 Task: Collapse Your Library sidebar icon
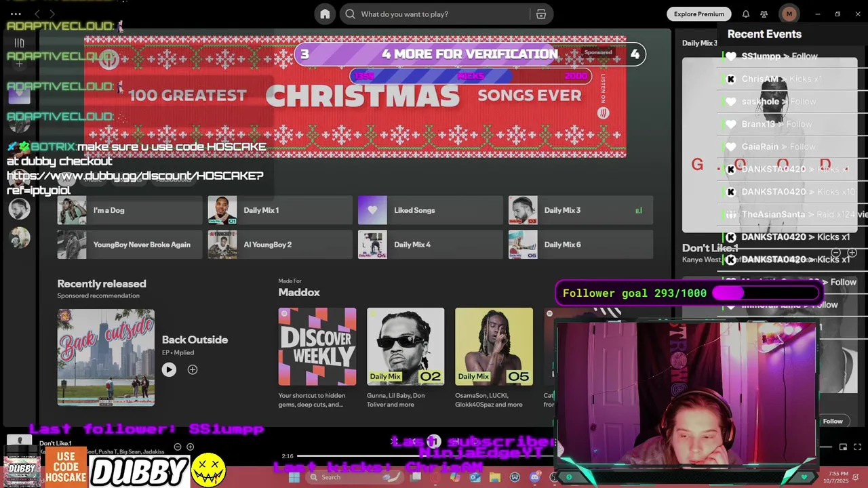19,43
